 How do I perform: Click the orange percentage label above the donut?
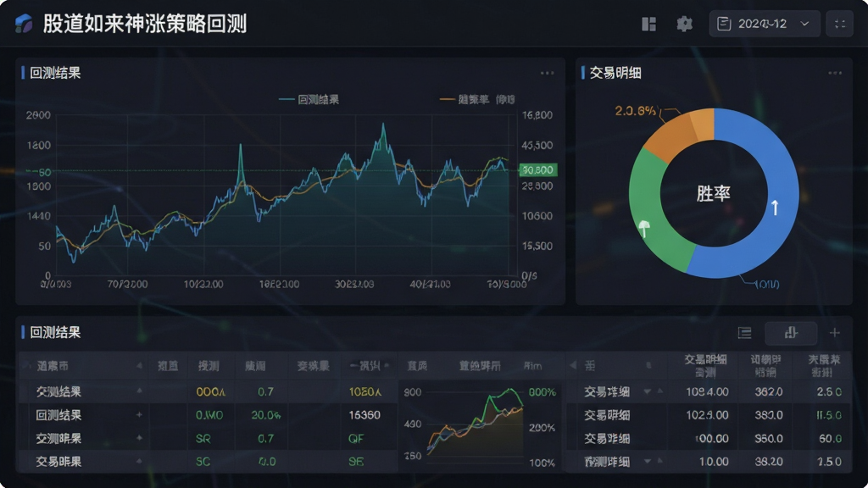pyautogui.click(x=636, y=111)
